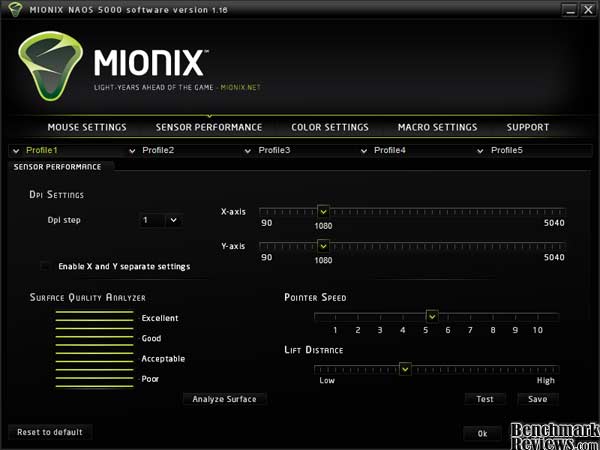The height and width of the screenshot is (450, 600).
Task: Click the Acceptable quality label
Action: (163, 359)
